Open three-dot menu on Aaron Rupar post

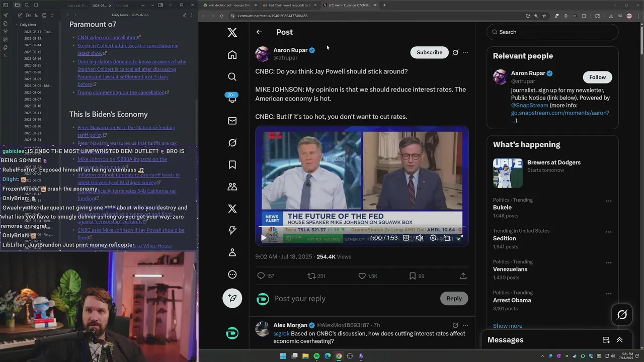point(465,52)
